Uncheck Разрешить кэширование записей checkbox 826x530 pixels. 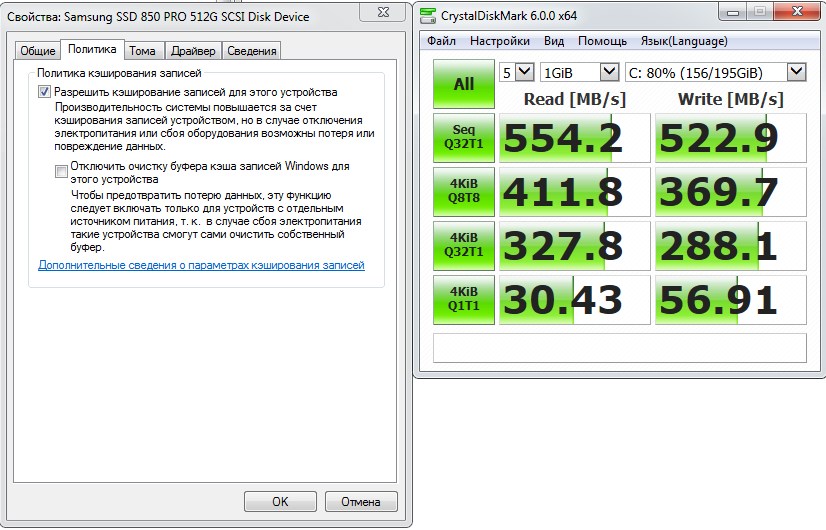click(44, 92)
